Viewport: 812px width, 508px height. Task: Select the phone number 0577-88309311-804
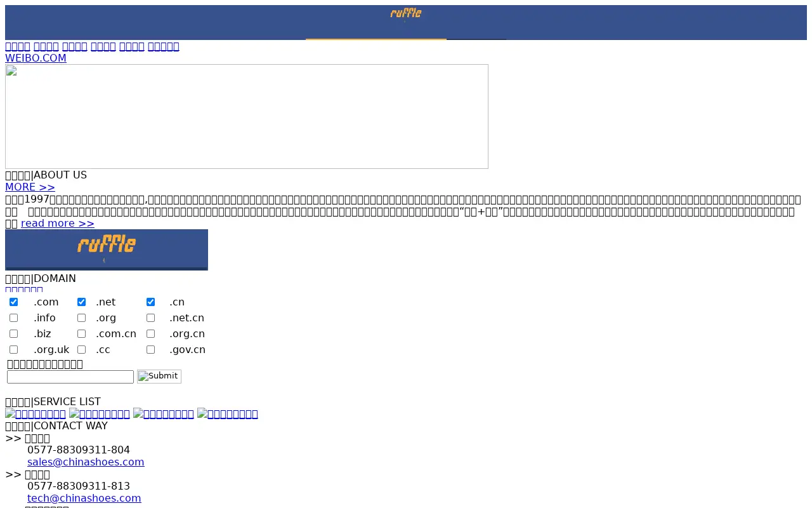click(79, 450)
